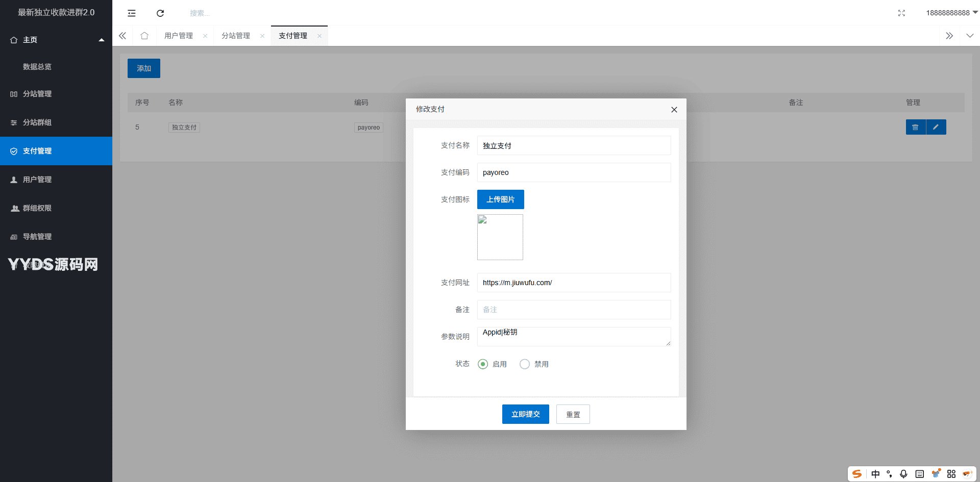Image resolution: width=980 pixels, height=482 pixels.
Task: Click the 独立支付 name tag in table
Action: pyautogui.click(x=184, y=128)
